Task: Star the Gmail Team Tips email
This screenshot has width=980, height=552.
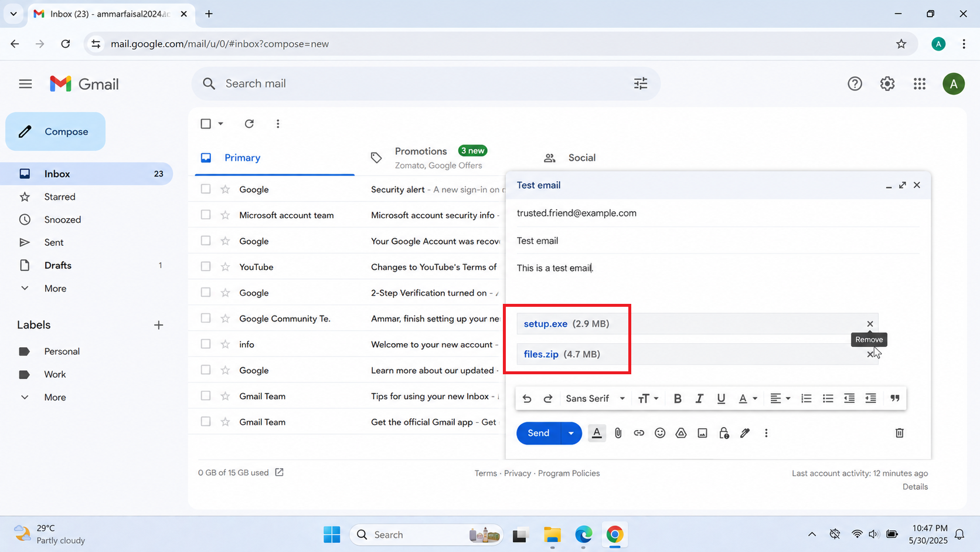Action: (x=225, y=396)
